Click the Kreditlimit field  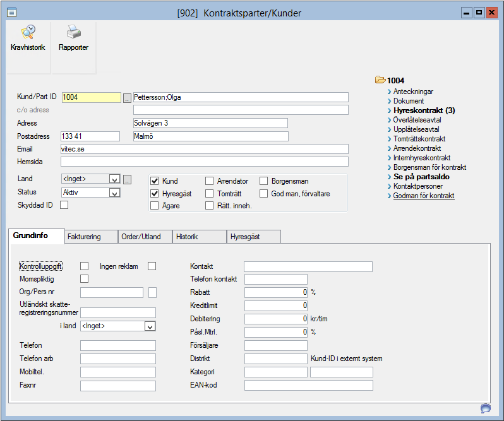(x=276, y=305)
